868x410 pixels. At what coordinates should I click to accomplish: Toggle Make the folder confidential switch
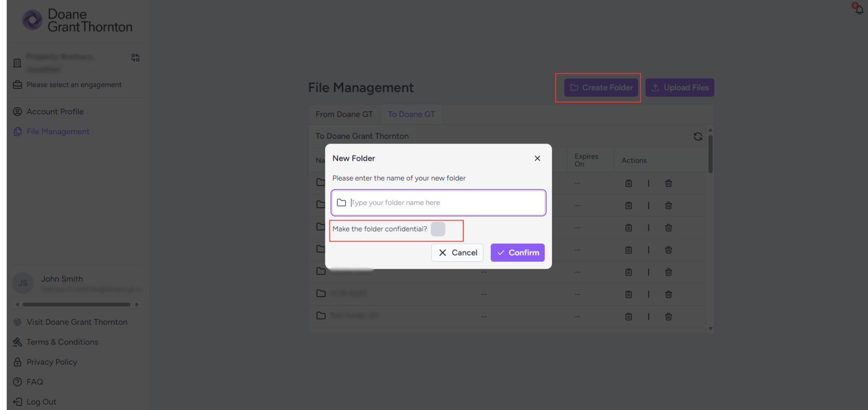pyautogui.click(x=438, y=229)
